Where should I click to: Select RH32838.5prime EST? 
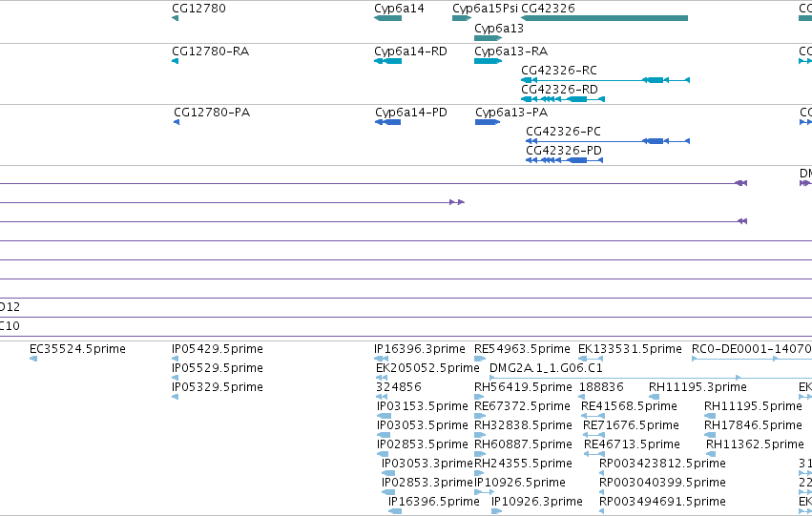pos(480,435)
